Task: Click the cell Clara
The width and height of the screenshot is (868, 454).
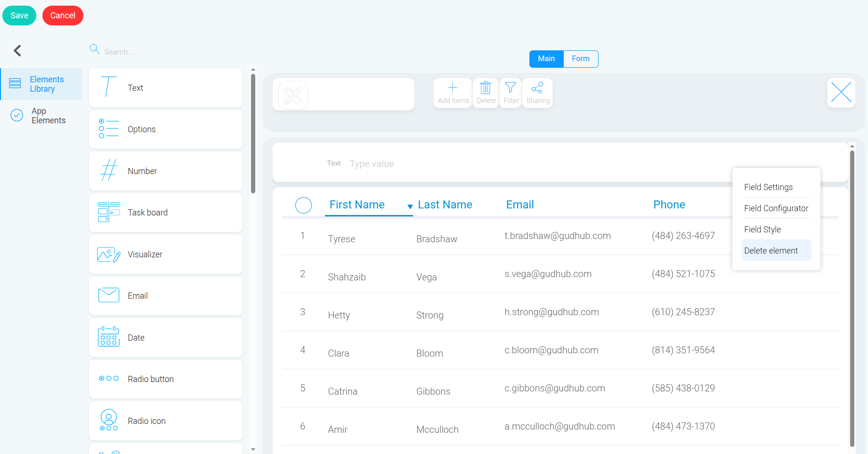Action: click(338, 353)
